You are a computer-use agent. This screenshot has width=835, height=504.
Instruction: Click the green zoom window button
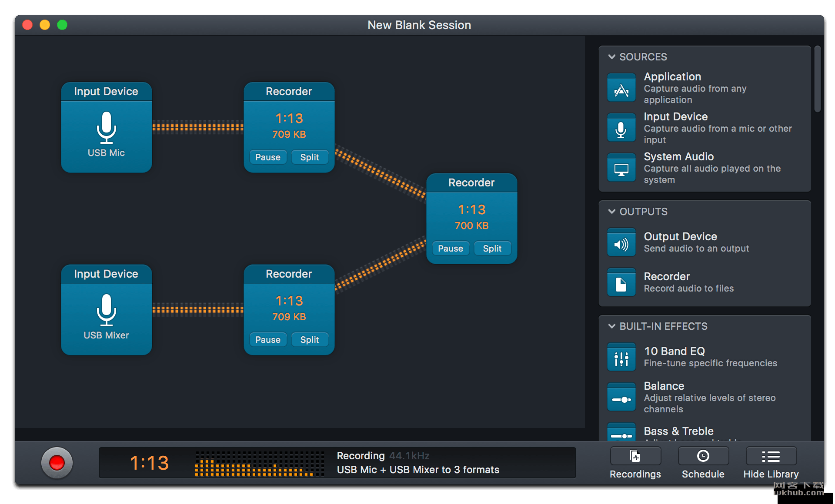(x=62, y=25)
